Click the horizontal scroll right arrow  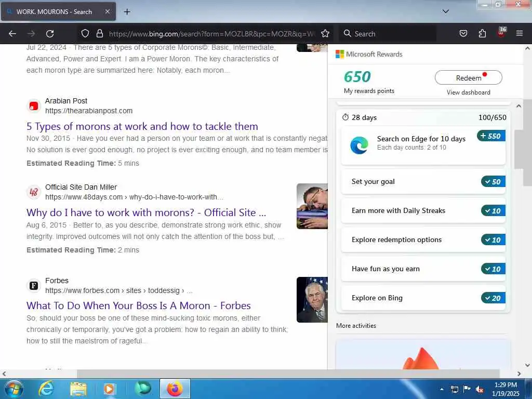tap(519, 374)
